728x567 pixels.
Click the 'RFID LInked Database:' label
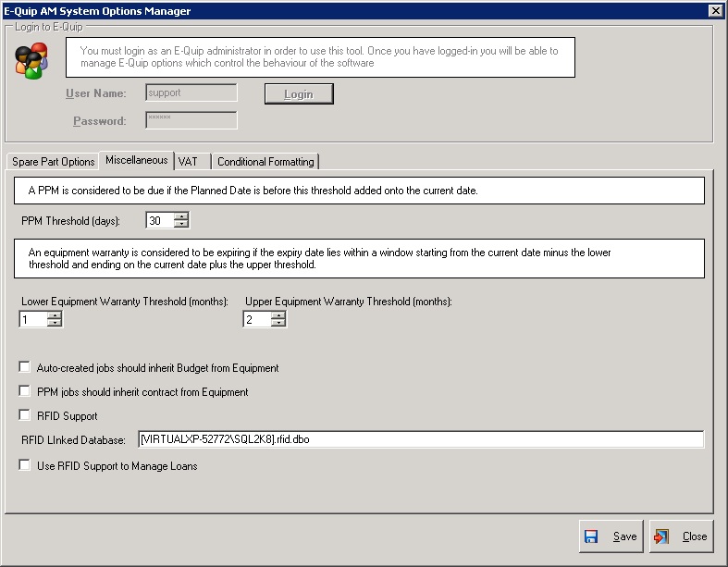coord(73,440)
